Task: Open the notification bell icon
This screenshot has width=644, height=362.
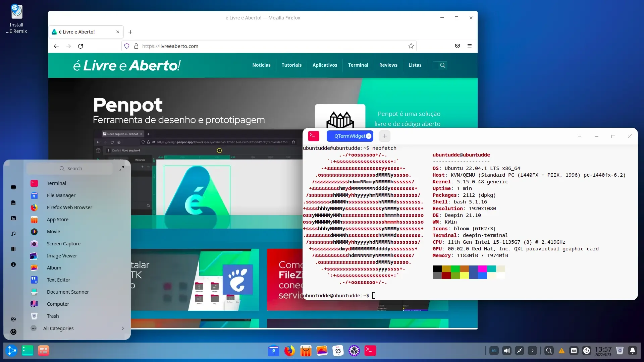Action: (633, 351)
